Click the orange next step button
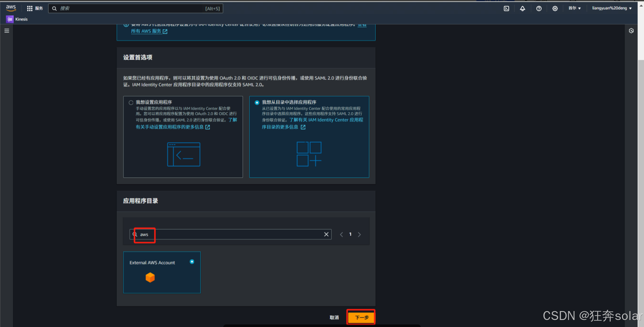Image resolution: width=644 pixels, height=327 pixels. click(361, 317)
